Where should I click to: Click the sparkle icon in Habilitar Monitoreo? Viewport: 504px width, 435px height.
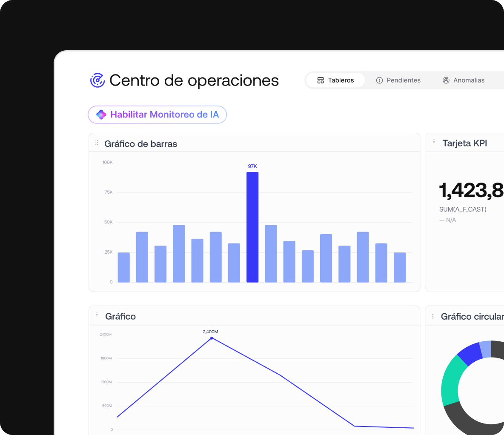[x=101, y=114]
